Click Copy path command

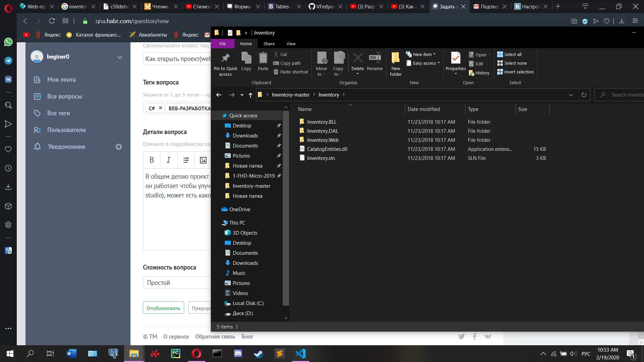pos(287,63)
